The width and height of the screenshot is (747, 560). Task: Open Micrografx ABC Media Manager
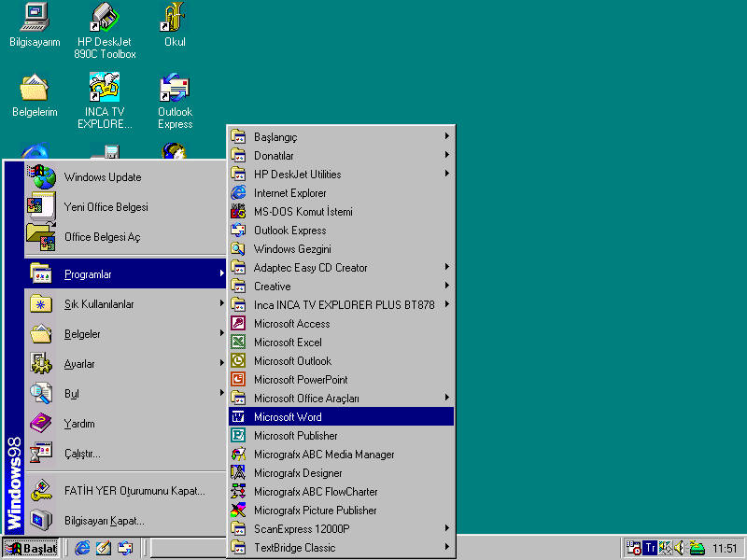(x=341, y=455)
